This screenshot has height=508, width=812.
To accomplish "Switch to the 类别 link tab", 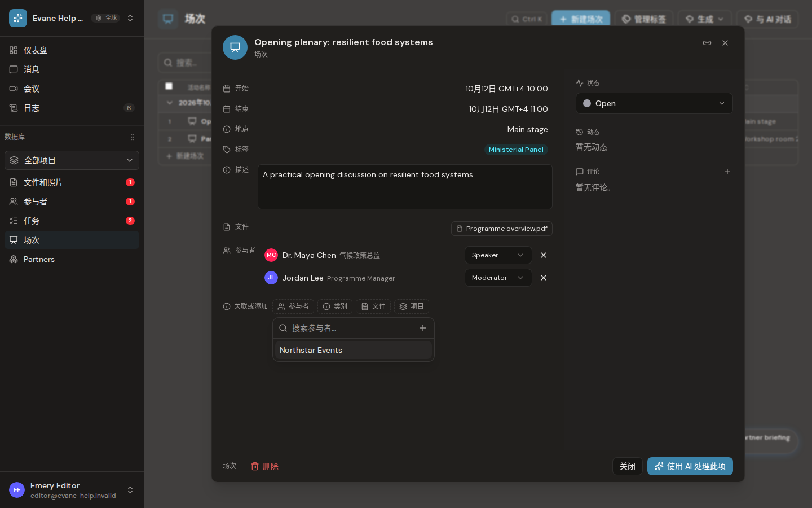I will (x=335, y=306).
